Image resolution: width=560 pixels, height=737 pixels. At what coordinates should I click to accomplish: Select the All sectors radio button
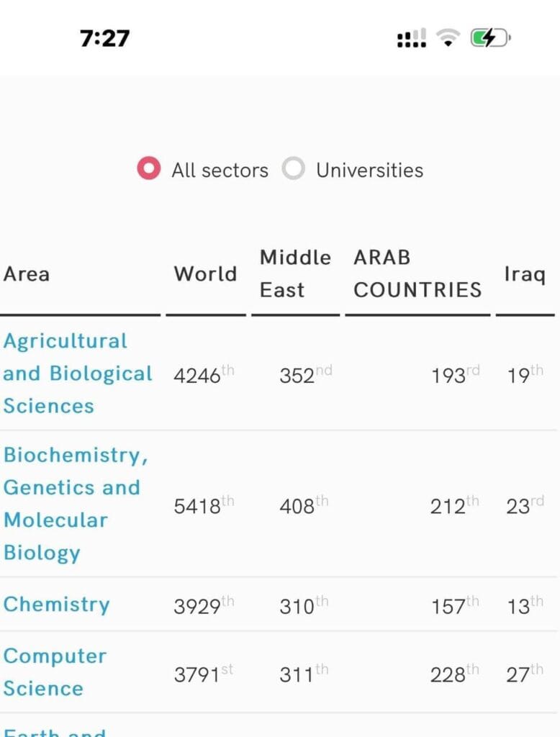[x=148, y=168]
